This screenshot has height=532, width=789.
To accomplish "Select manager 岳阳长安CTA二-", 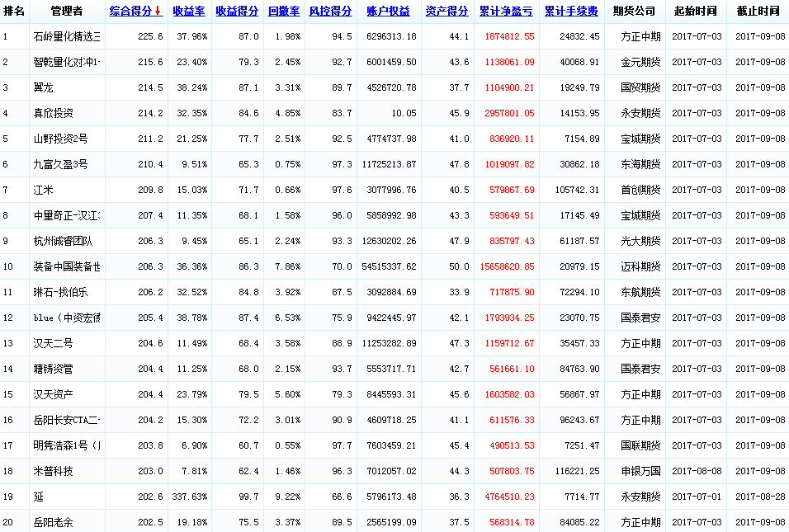I will [x=67, y=420].
